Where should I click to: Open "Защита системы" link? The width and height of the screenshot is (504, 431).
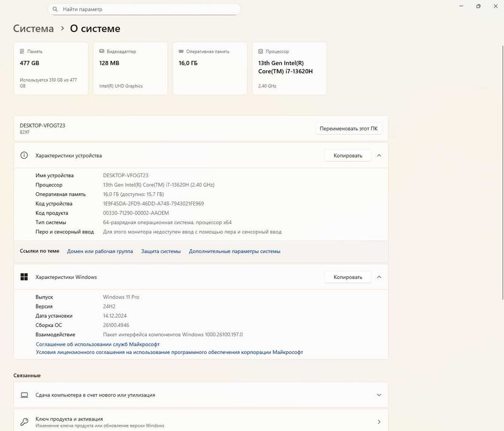click(161, 251)
